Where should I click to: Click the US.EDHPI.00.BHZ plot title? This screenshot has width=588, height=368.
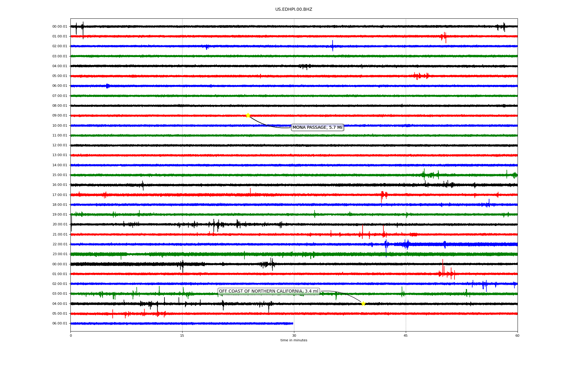(294, 10)
